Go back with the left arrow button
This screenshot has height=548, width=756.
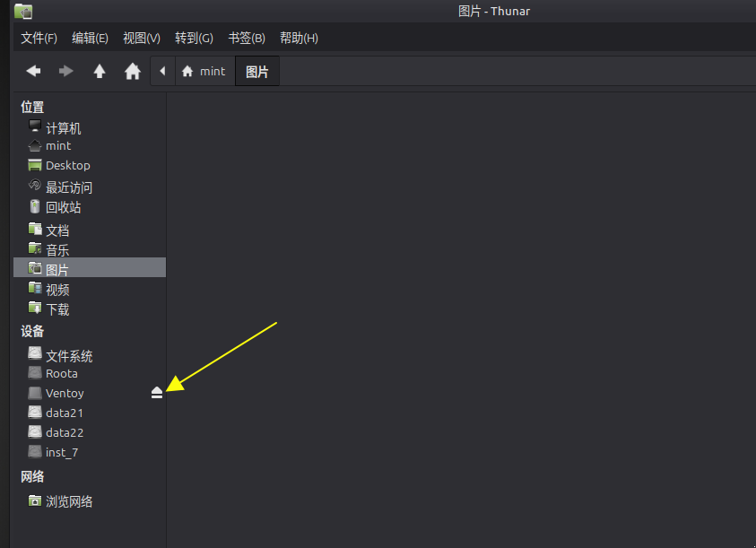(33, 72)
